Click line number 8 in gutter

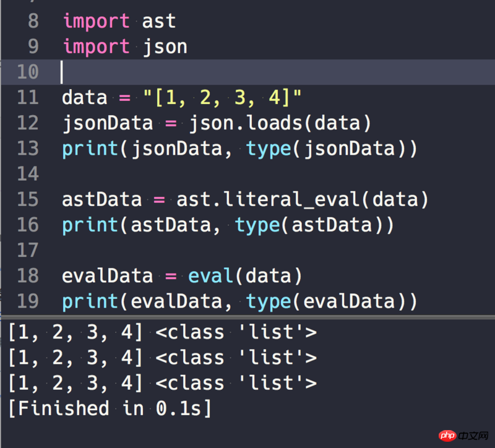(x=33, y=21)
